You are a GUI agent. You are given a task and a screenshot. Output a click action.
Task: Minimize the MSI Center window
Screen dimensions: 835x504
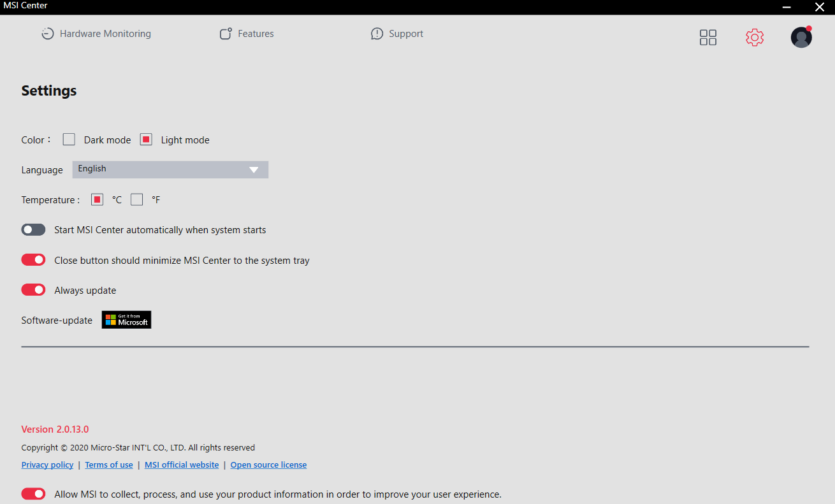coord(788,7)
